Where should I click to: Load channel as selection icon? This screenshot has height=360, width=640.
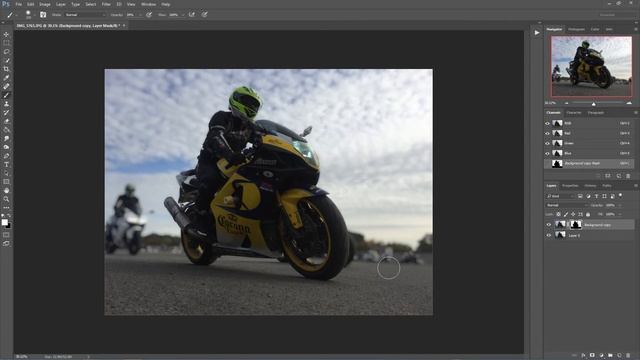[598, 176]
